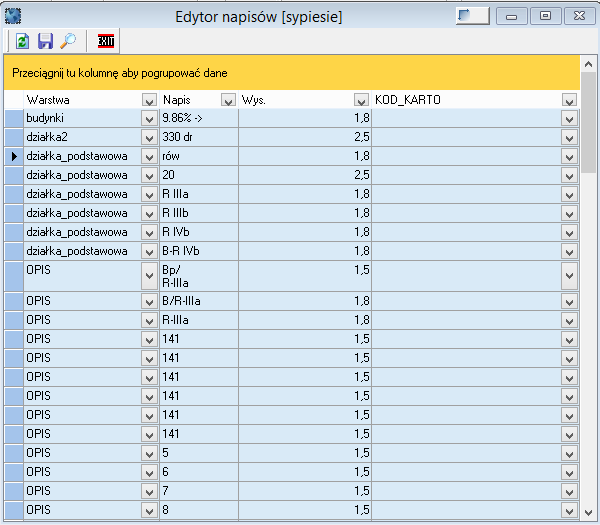Maximize the Edytor napisów window
The width and height of the screenshot is (600, 525).
tap(545, 16)
